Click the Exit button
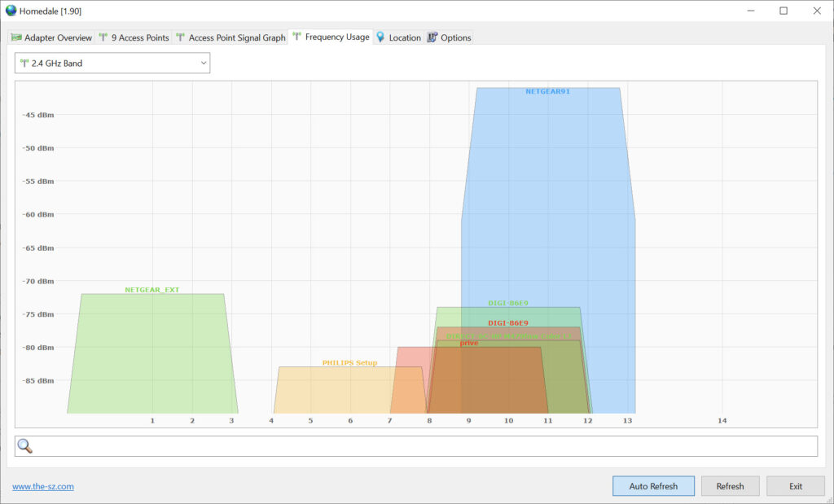This screenshot has height=504, width=834. coord(795,486)
